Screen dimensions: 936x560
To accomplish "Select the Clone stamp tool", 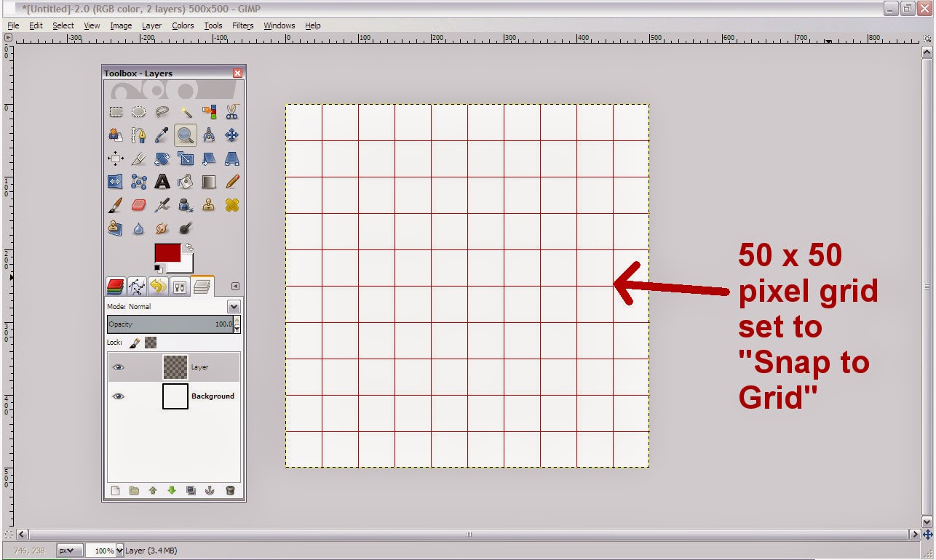I will coord(209,205).
